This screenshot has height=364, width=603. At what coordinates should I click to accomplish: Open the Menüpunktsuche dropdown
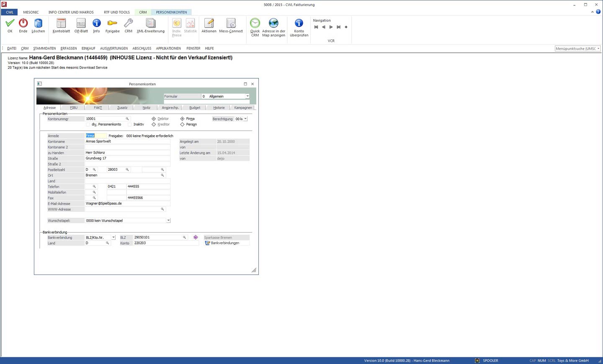(x=598, y=49)
